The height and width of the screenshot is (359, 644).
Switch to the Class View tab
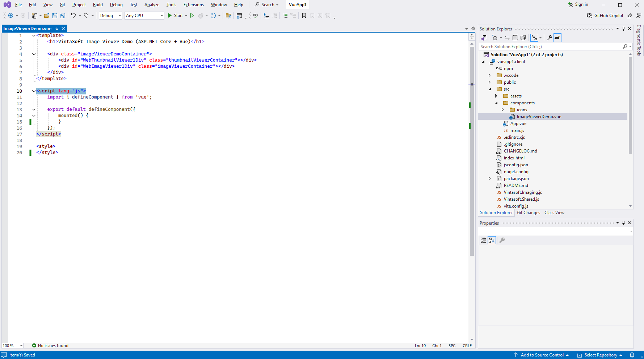(x=554, y=213)
